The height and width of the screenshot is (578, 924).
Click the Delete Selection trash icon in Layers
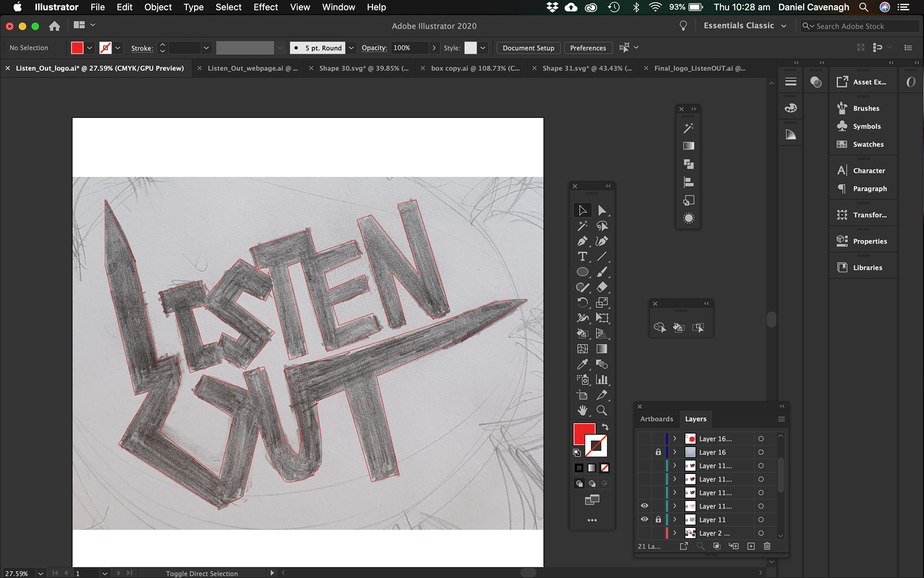pos(767,546)
